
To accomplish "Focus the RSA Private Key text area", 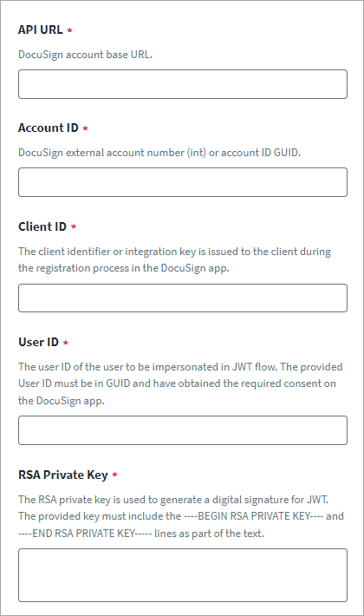I will click(x=183, y=575).
